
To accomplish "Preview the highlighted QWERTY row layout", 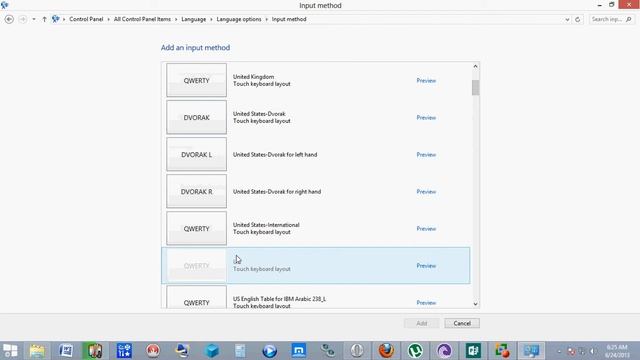I will coord(426,266).
